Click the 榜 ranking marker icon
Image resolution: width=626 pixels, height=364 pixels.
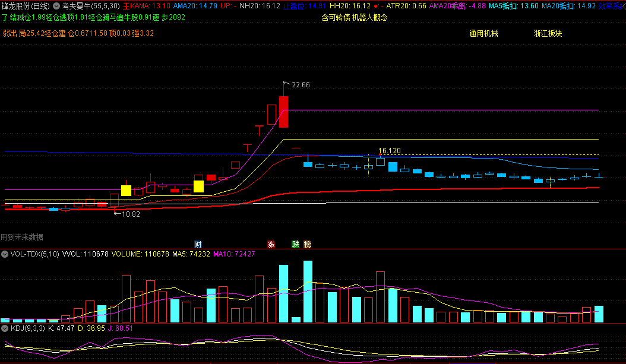tap(308, 245)
